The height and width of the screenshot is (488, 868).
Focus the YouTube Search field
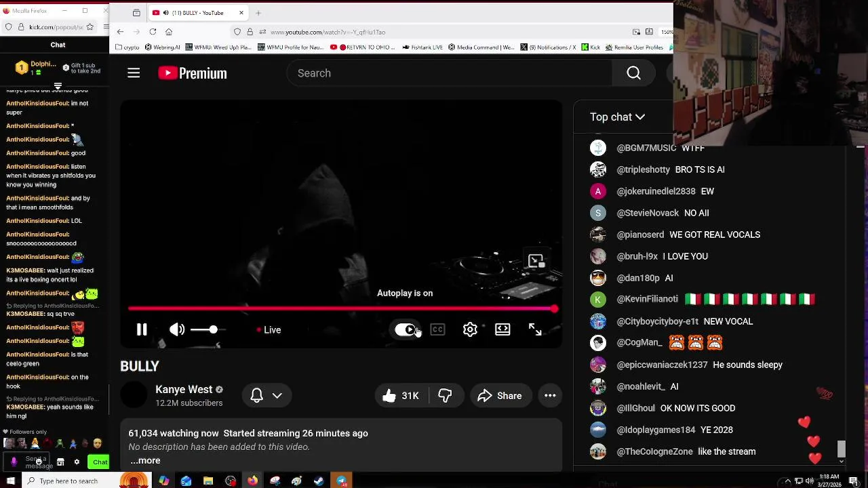[450, 73]
